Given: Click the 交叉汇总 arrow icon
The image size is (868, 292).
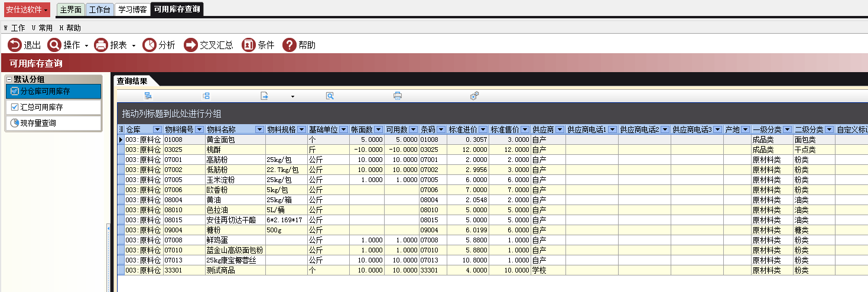Looking at the screenshot, I should pyautogui.click(x=191, y=45).
